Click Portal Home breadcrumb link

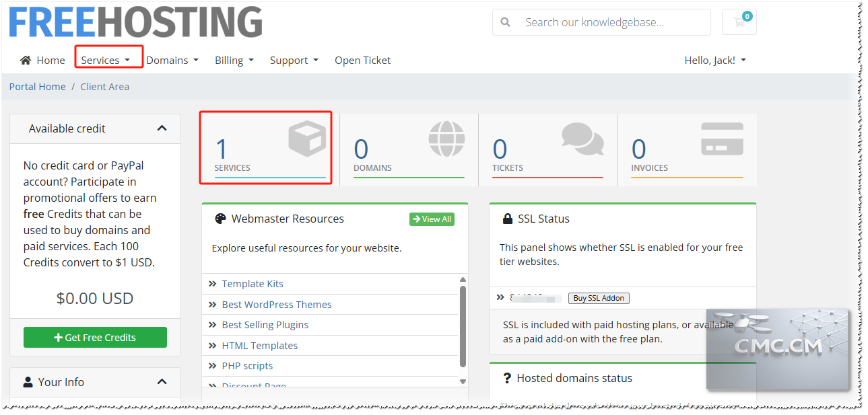tap(38, 86)
